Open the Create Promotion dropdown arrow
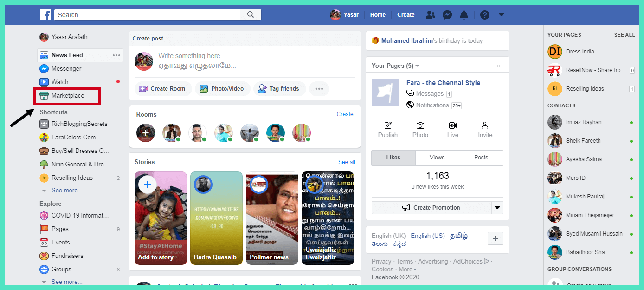 click(497, 208)
